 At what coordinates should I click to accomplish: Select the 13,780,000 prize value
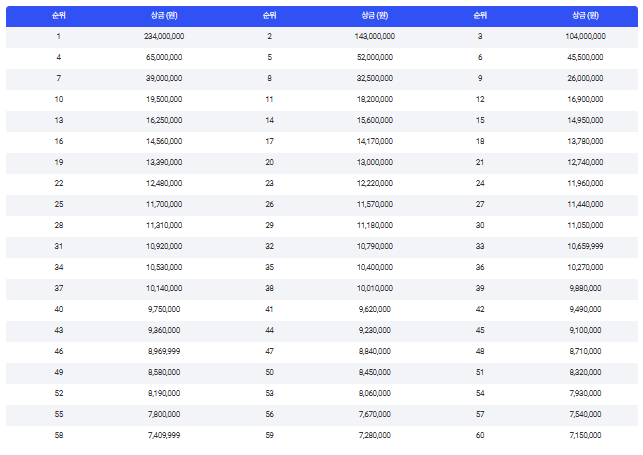586,141
